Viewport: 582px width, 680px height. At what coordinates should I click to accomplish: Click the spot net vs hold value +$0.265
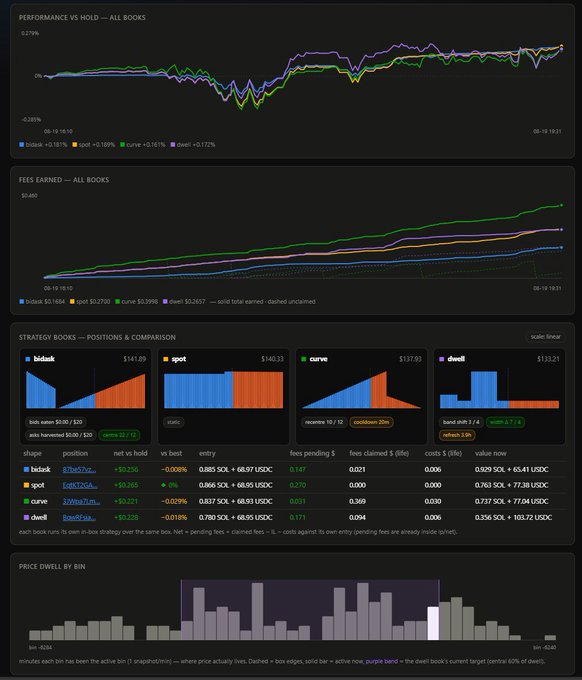(x=126, y=485)
